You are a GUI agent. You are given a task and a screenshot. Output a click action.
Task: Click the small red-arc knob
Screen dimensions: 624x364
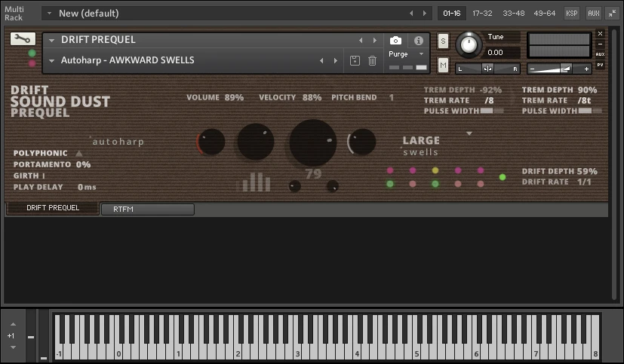[211, 142]
